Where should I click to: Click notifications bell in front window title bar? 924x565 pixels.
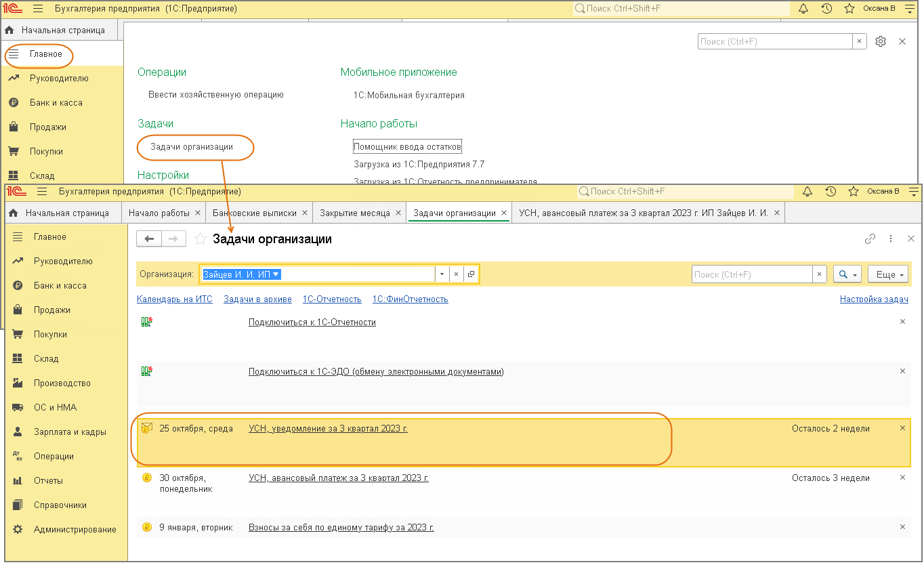coord(808,192)
